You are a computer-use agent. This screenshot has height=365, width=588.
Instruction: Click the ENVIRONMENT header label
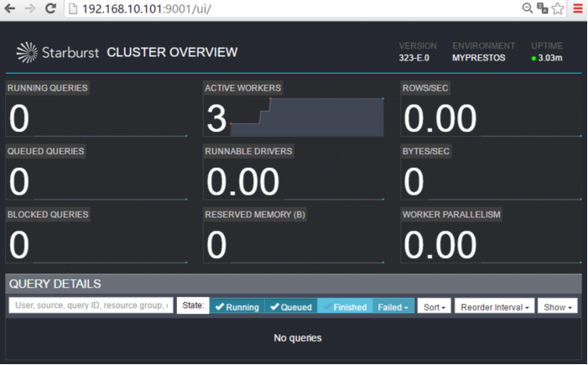[x=484, y=46]
